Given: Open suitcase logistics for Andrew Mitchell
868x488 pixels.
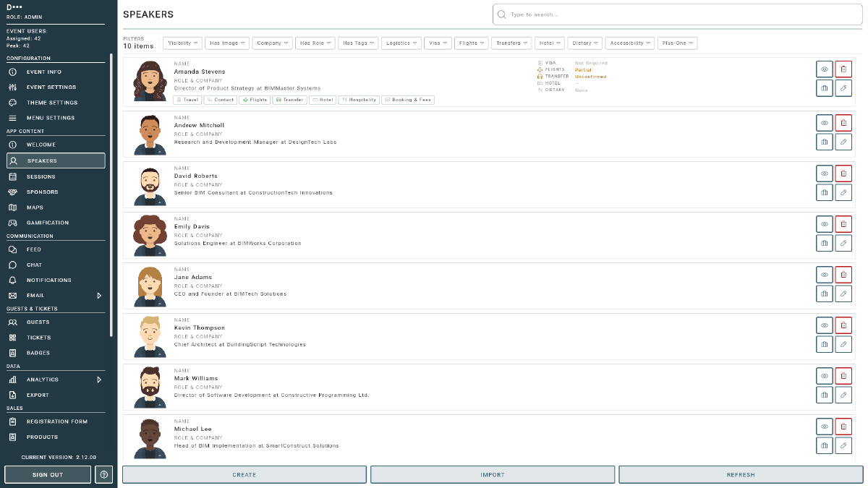Looking at the screenshot, I should (x=825, y=142).
